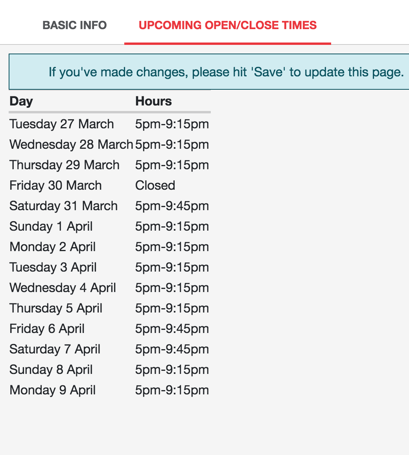Image resolution: width=409 pixels, height=455 pixels.
Task: Select the Saturday 7 April row
Action: point(109,349)
